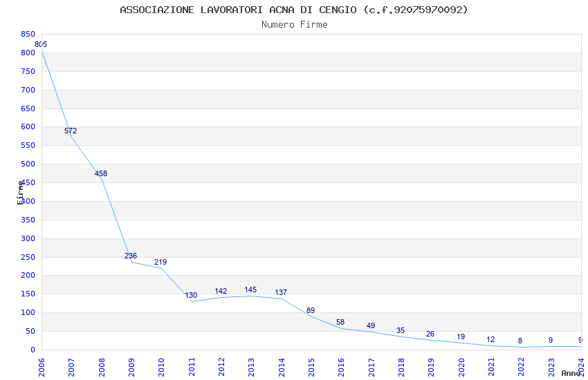
Task: Click the Anno axis label
Action: pyautogui.click(x=571, y=373)
